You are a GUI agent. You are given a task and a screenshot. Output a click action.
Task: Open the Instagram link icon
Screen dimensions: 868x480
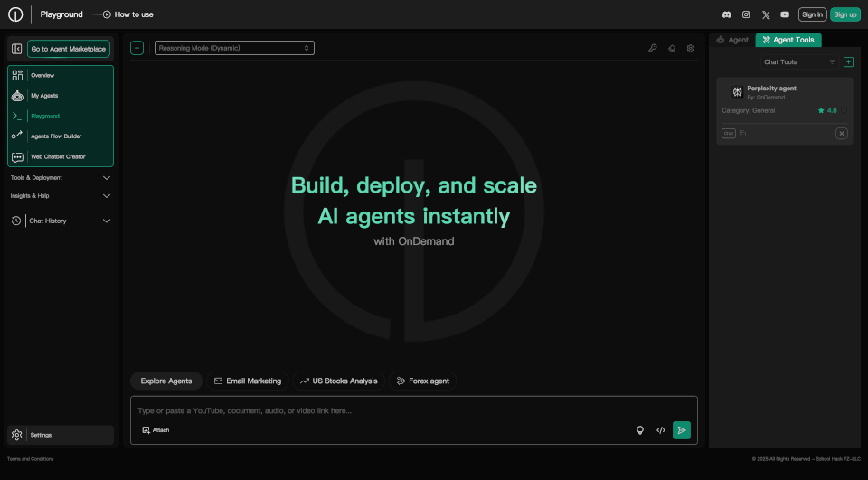click(746, 14)
